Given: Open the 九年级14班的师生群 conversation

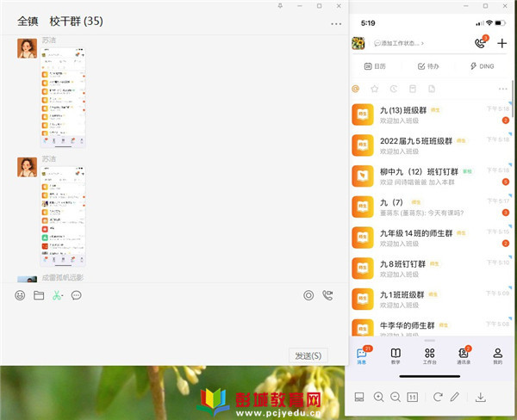Looking at the screenshot, I should click(x=431, y=238).
